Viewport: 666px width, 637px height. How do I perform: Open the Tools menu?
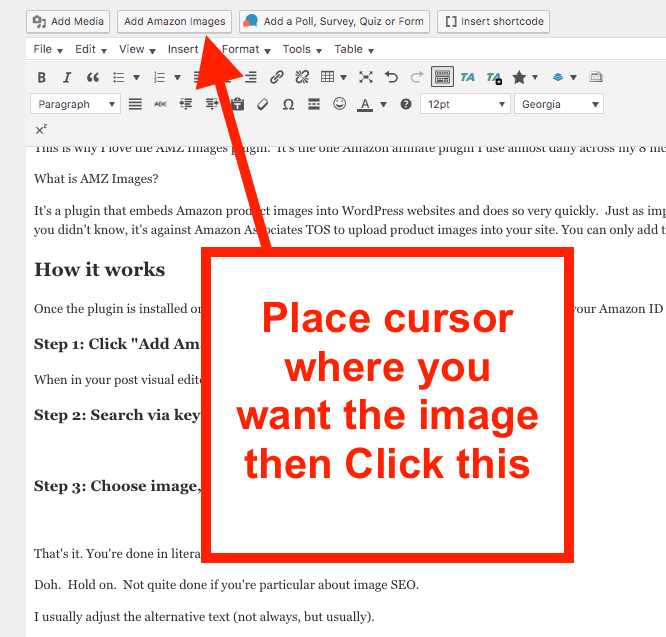301,49
